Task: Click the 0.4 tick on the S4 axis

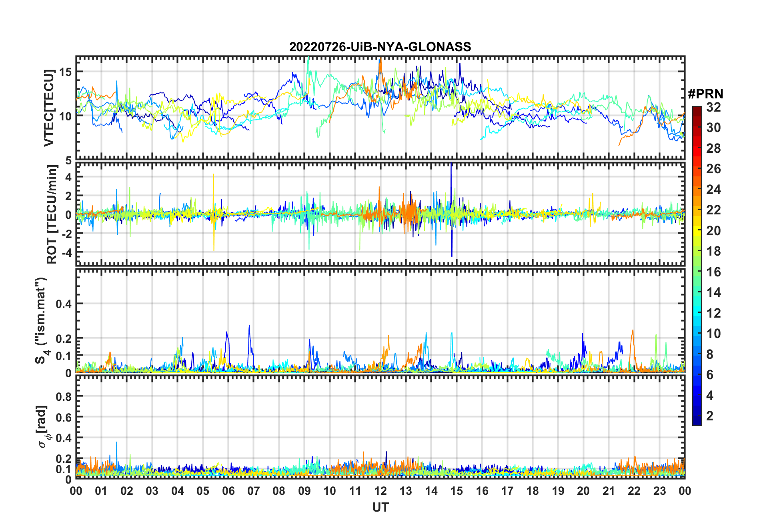Action: pos(64,304)
